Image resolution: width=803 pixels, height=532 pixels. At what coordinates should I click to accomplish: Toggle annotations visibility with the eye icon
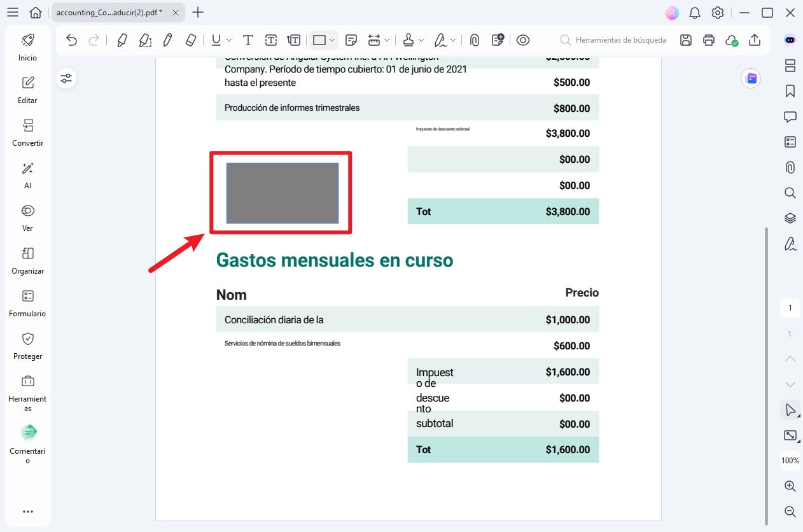pos(523,39)
